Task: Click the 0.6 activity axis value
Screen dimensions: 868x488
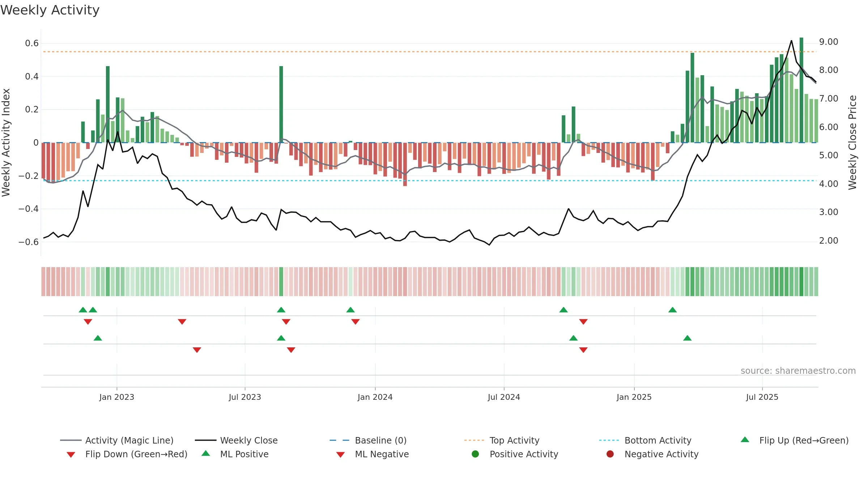Action: [32, 43]
